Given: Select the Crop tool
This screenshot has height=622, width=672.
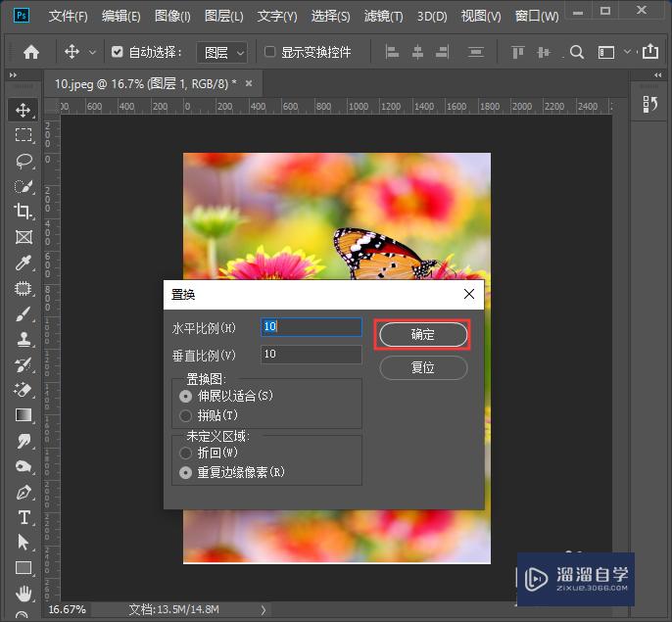Looking at the screenshot, I should point(24,212).
